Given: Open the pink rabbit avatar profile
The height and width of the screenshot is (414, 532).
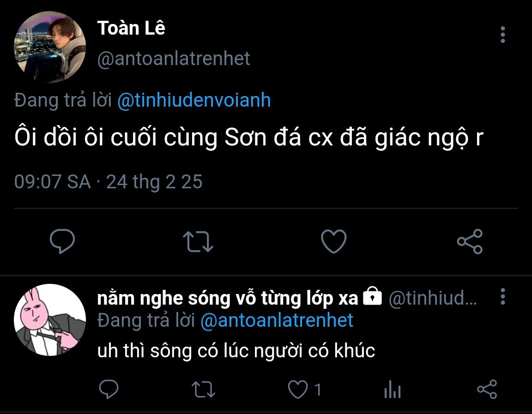Looking at the screenshot, I should 50,320.
